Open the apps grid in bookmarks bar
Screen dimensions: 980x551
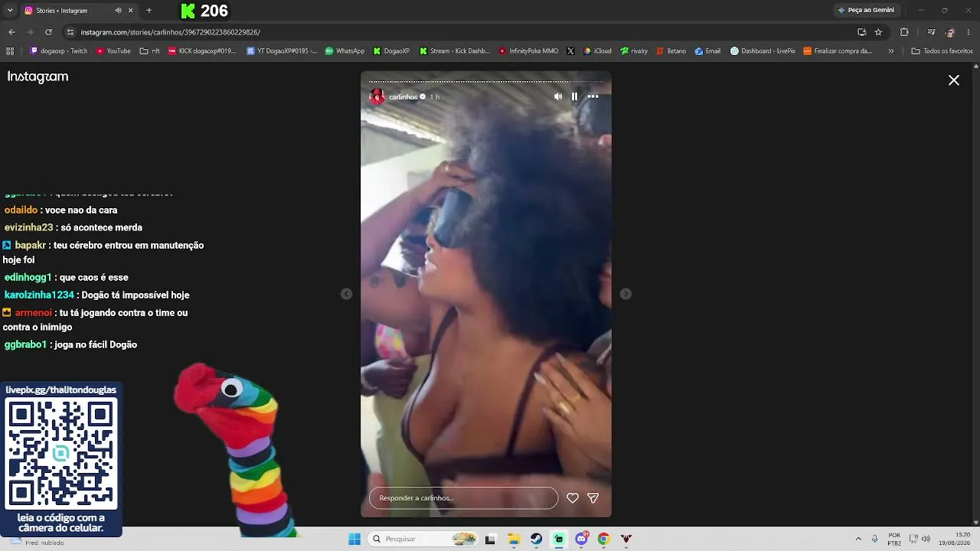[x=10, y=51]
